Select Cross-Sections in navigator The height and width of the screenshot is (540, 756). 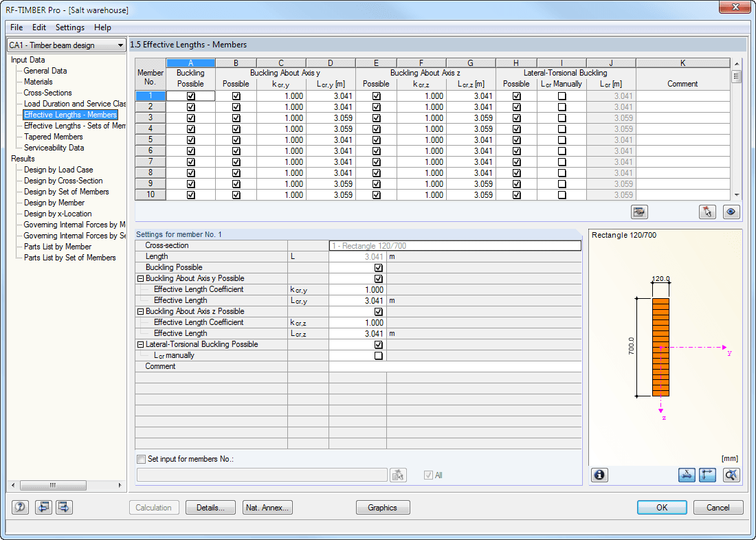47,93
